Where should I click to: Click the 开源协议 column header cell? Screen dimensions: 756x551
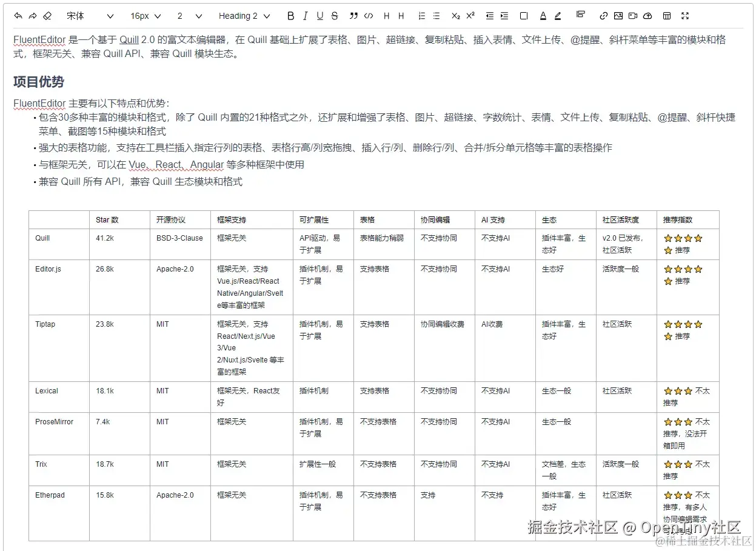(x=180, y=219)
